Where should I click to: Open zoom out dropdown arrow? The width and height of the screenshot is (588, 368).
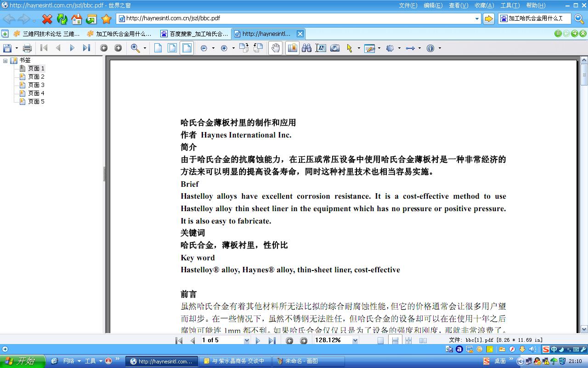[213, 48]
